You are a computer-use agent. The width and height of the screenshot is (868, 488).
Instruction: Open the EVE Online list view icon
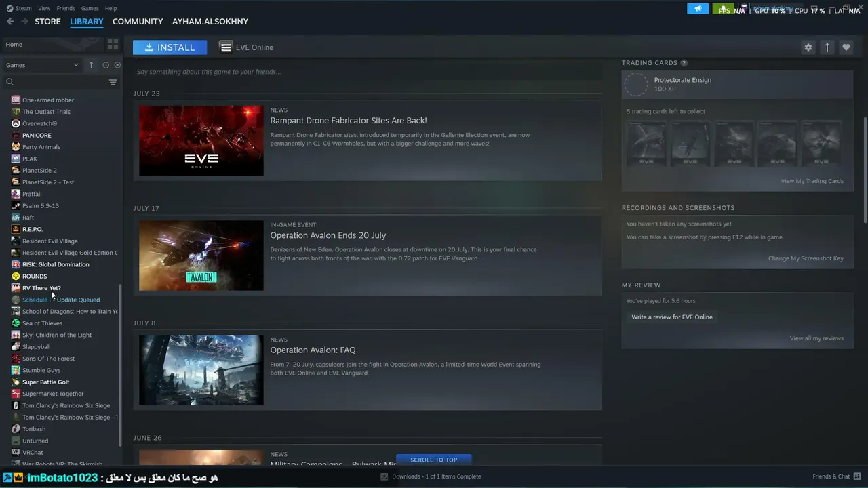(226, 47)
